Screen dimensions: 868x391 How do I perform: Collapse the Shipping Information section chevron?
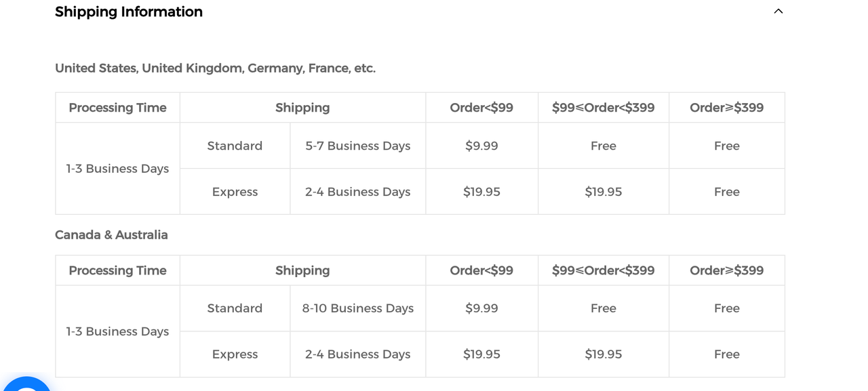pos(778,12)
